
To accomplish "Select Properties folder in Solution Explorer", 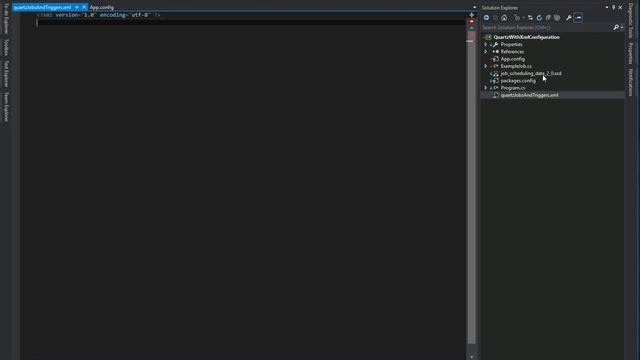I will coord(511,44).
